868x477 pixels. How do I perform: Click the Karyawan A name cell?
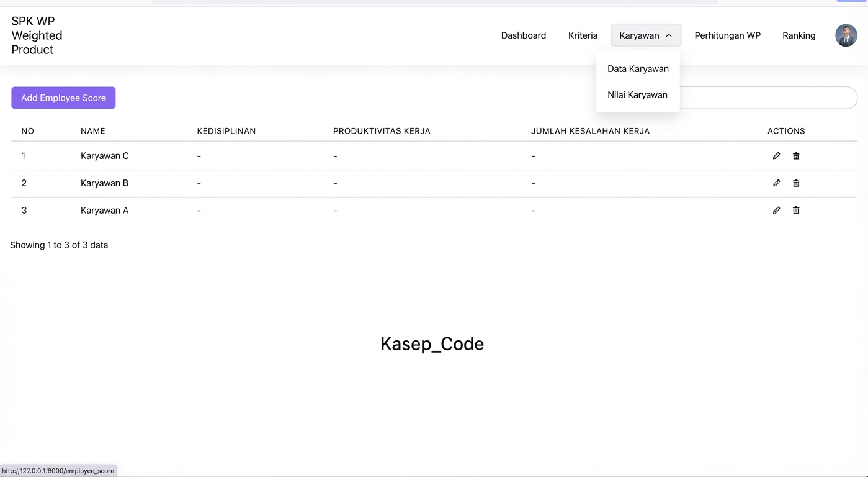tap(105, 211)
